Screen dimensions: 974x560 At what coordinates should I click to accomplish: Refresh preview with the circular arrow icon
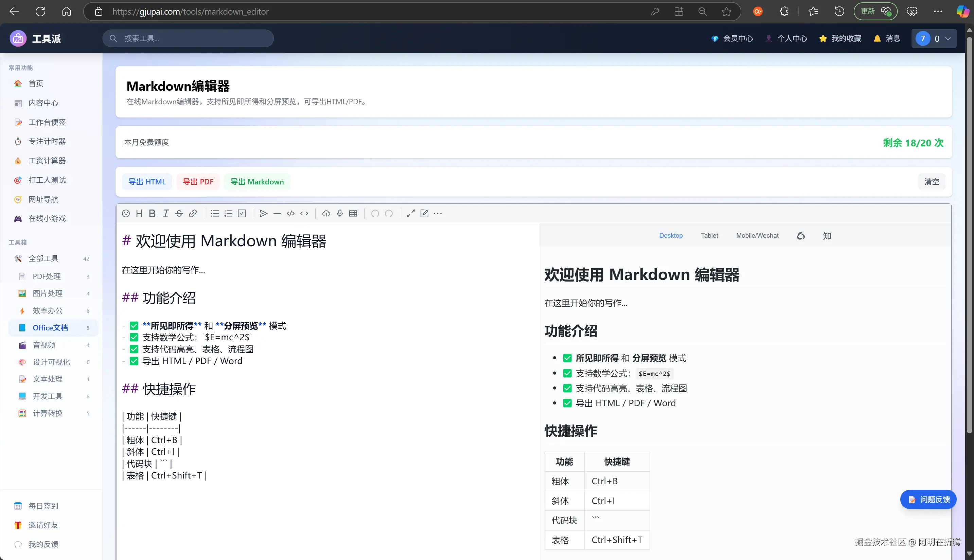(801, 236)
